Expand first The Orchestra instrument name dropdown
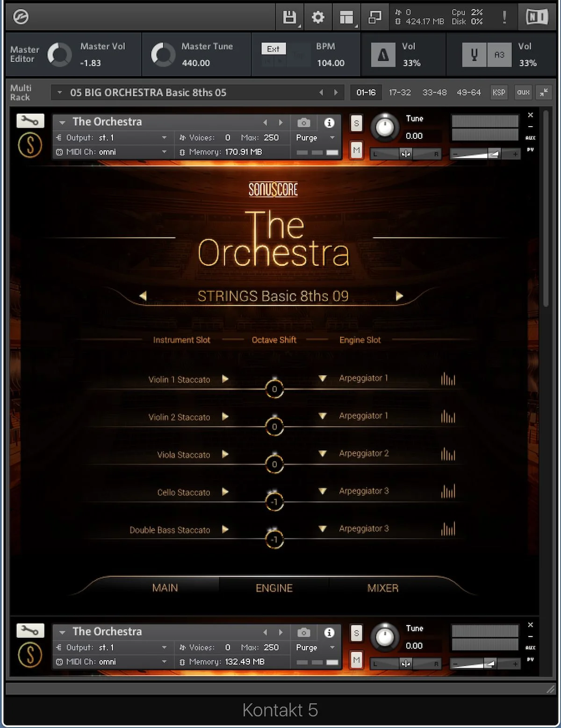 click(x=62, y=122)
